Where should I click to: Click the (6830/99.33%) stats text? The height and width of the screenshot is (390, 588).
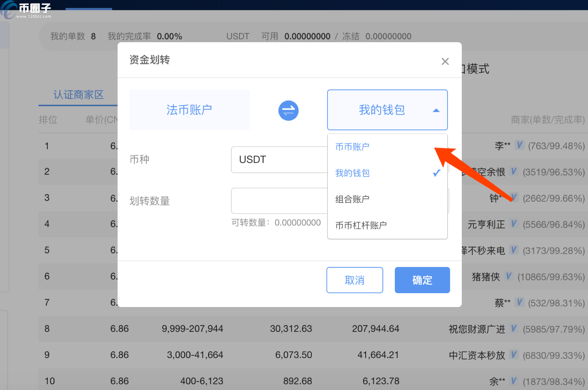[554, 355]
